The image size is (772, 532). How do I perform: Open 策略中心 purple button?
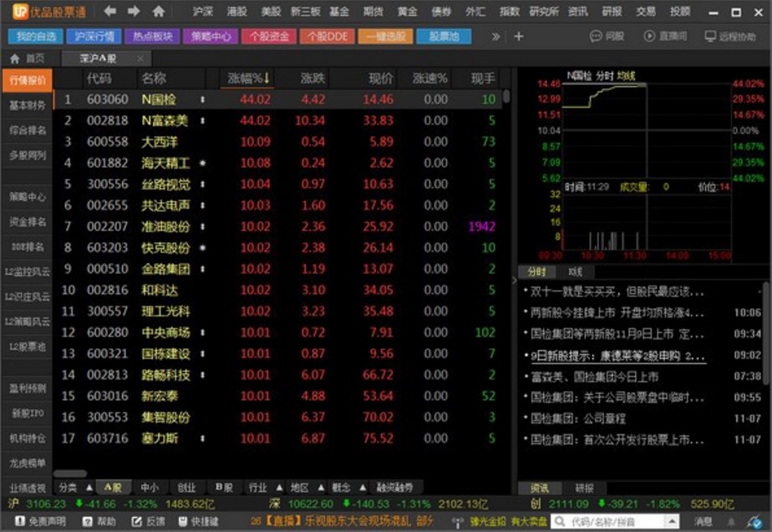(211, 37)
